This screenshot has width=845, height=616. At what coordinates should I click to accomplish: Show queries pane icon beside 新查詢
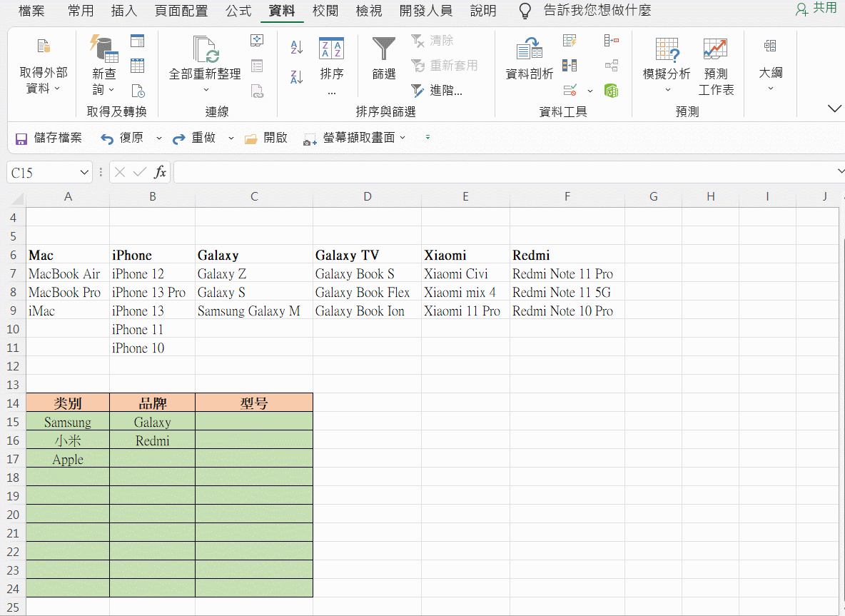(x=138, y=41)
